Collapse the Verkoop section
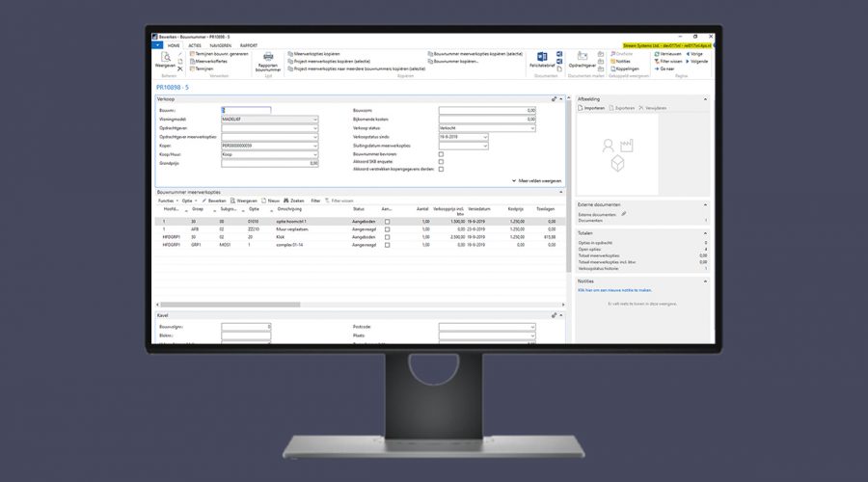868x482 pixels. pyautogui.click(x=560, y=99)
